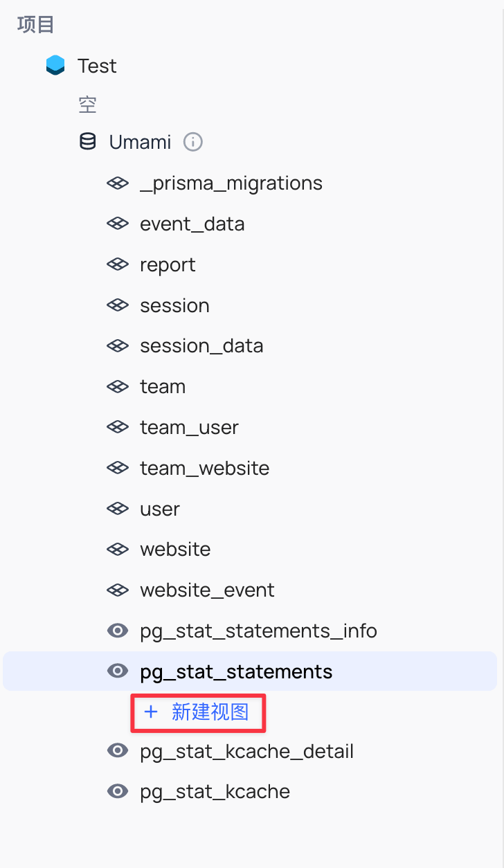Open the website table
504x868 pixels.
tap(175, 550)
